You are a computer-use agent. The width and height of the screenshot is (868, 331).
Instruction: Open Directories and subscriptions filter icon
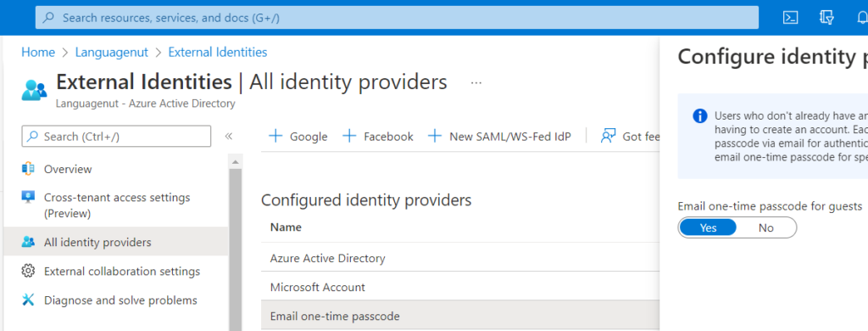tap(826, 18)
